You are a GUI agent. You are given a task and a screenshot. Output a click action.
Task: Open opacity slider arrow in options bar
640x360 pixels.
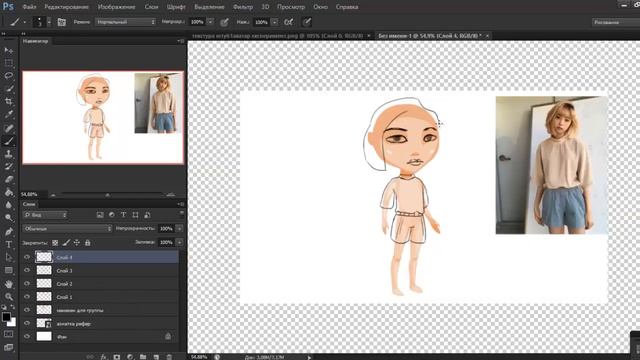(210, 22)
